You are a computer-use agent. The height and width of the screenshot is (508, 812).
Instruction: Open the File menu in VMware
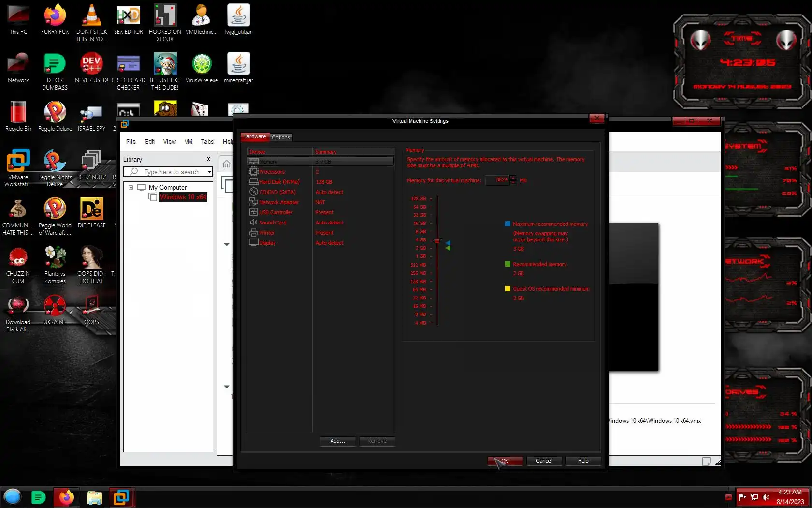pyautogui.click(x=131, y=142)
